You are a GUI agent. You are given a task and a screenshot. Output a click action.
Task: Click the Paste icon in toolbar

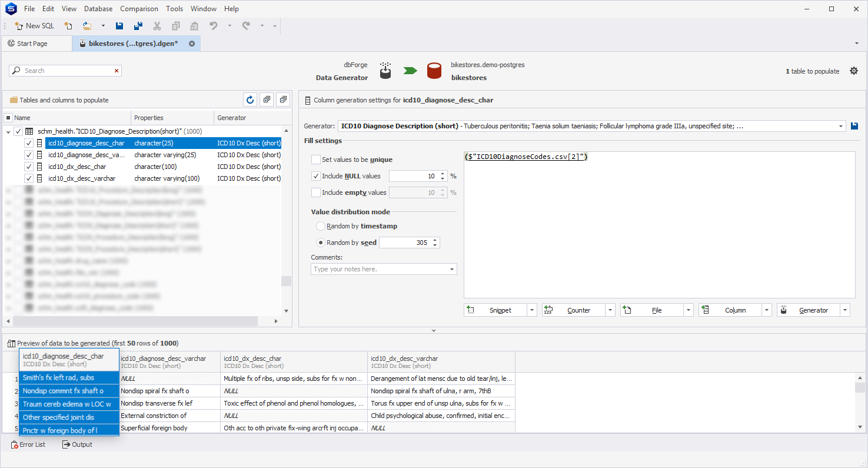[x=194, y=26]
